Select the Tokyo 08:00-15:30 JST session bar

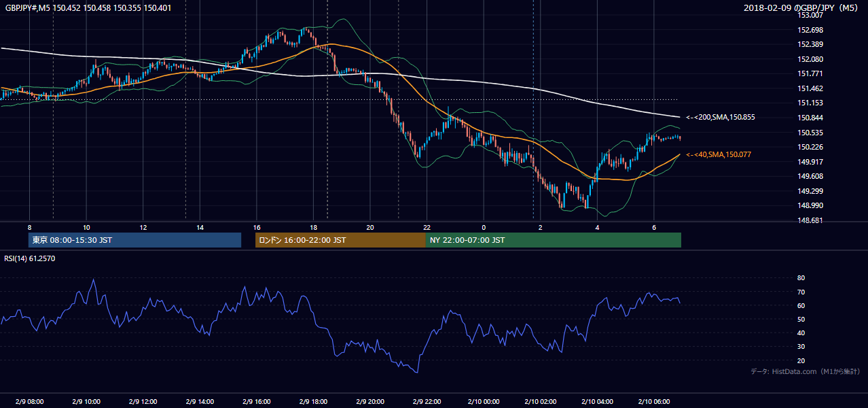click(134, 240)
